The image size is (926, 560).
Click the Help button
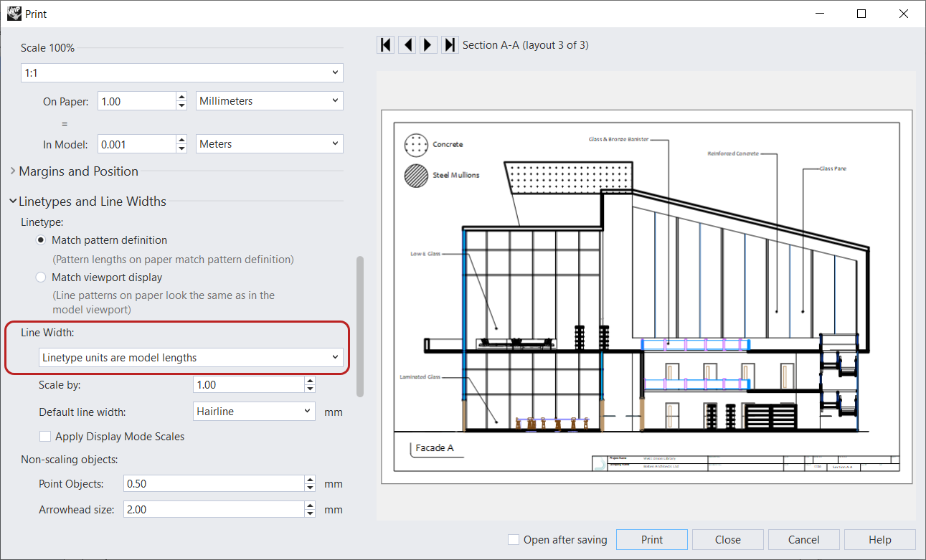[879, 540]
